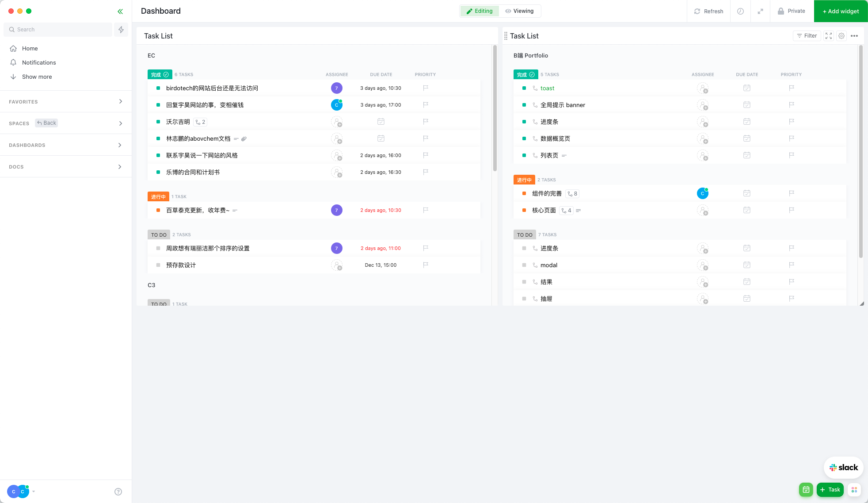Expand the Spaces section chevron
Screen dimensions: 868x503
121,123
